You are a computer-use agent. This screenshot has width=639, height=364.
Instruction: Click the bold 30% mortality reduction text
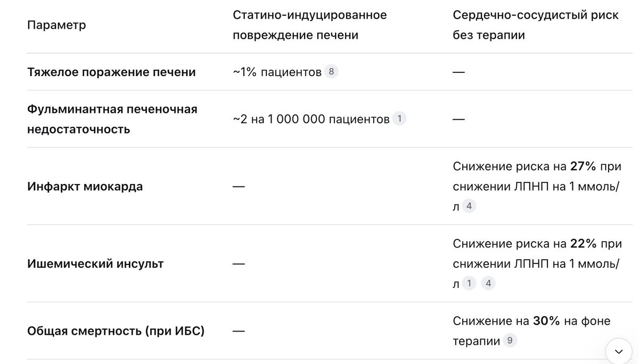click(x=546, y=321)
